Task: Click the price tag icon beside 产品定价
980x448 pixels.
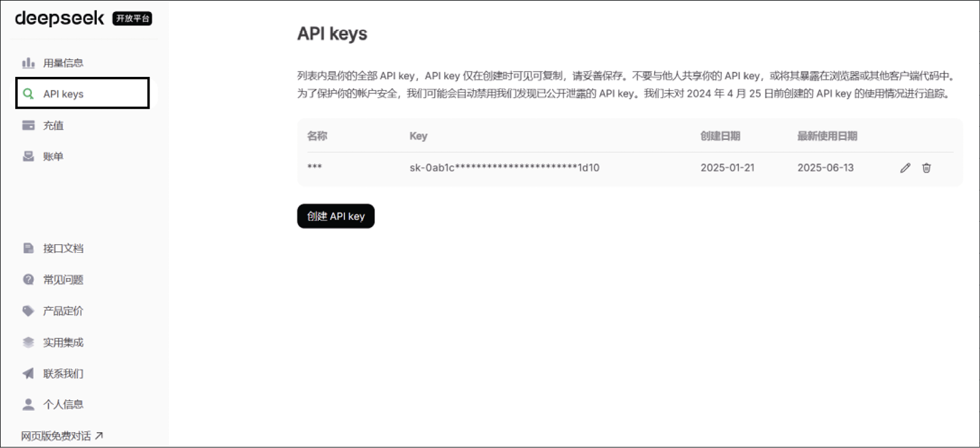Action: pyautogui.click(x=28, y=311)
